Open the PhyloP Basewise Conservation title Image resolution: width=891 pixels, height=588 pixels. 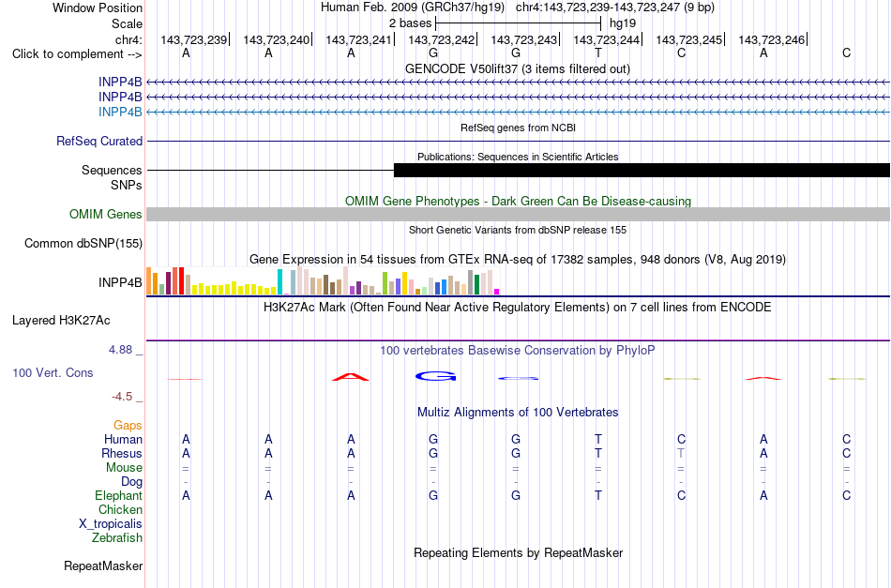518,351
